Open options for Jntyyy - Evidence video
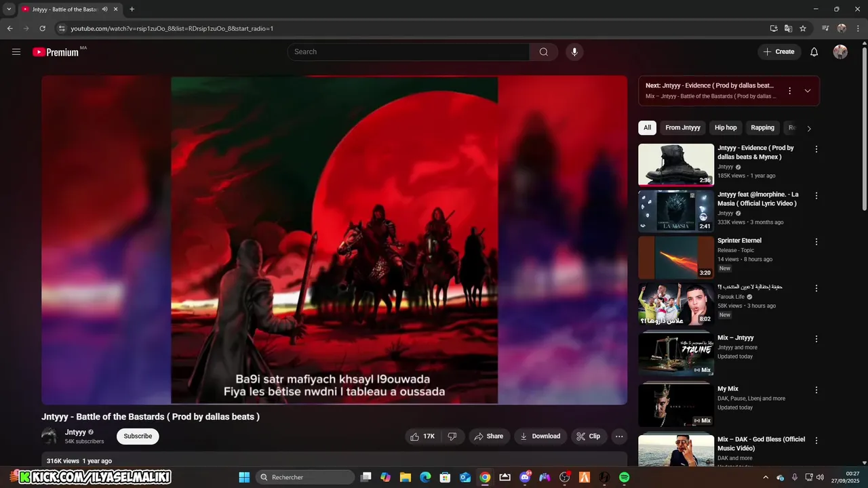The height and width of the screenshot is (488, 868). click(x=816, y=149)
